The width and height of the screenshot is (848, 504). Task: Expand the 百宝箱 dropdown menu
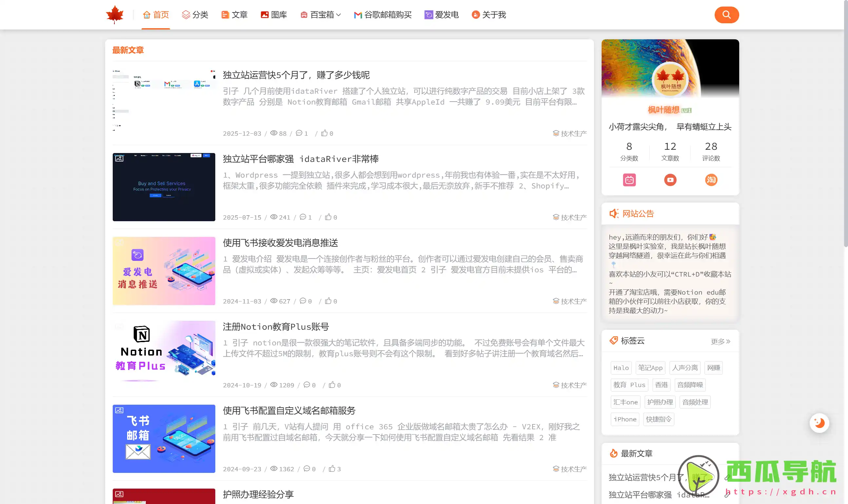tap(320, 15)
